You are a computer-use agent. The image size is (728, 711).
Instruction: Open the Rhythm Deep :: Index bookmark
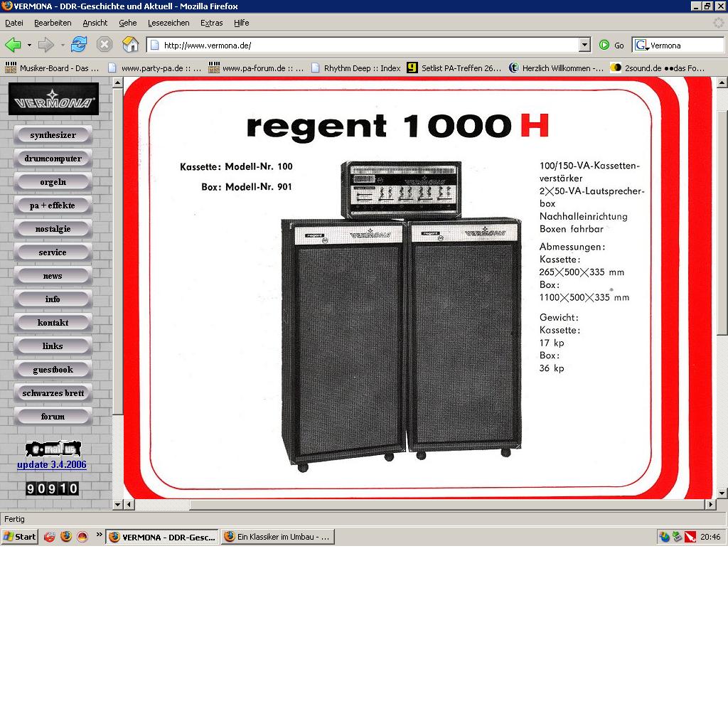355,68
